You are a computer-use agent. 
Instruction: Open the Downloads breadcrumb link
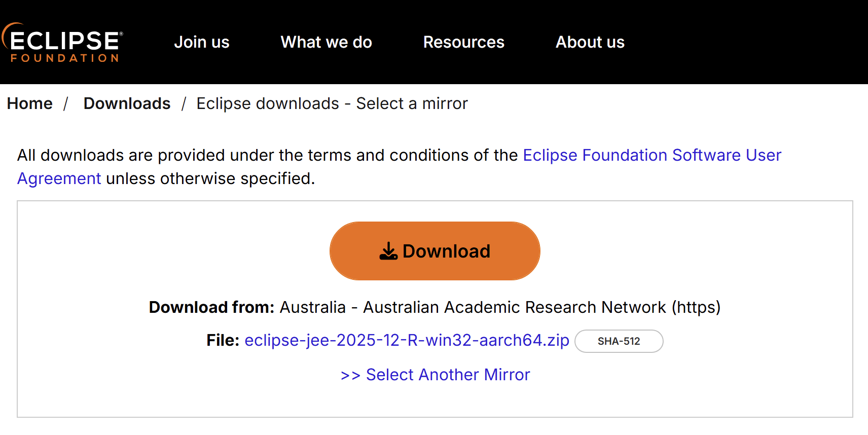(127, 103)
